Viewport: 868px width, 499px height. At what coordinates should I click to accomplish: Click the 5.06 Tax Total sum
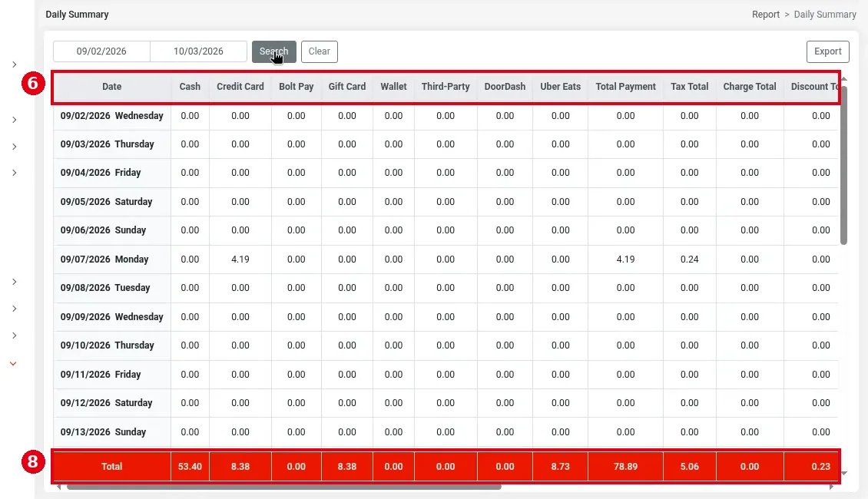(x=689, y=466)
